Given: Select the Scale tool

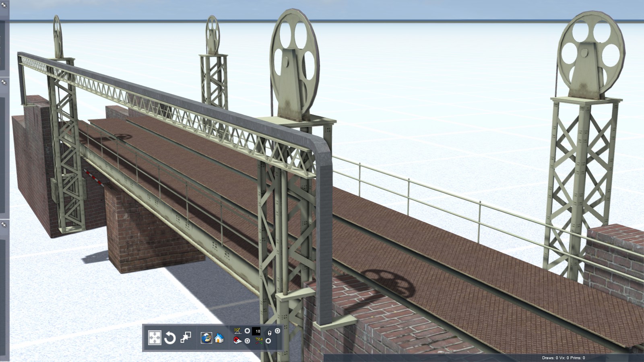Looking at the screenshot, I should pyautogui.click(x=186, y=337).
